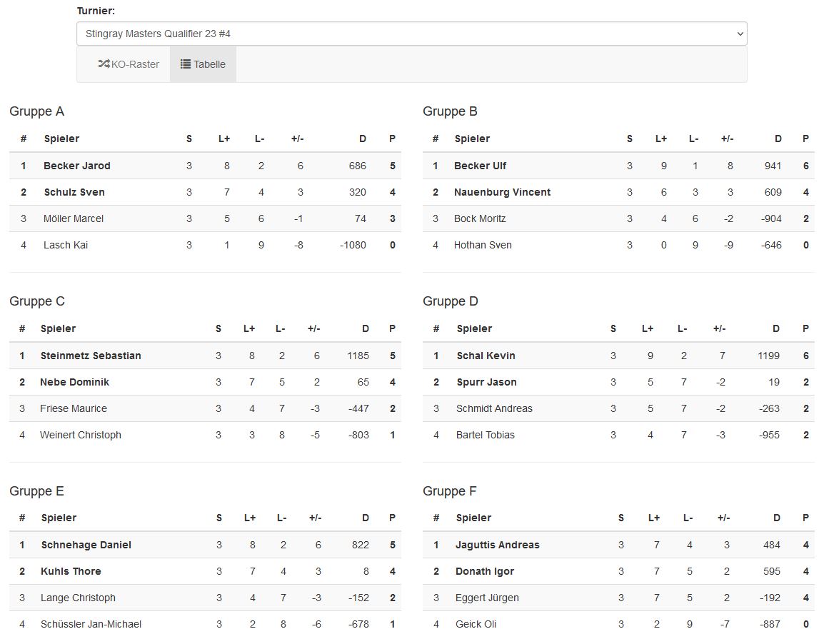Viewport: 819px width, 644px height.
Task: Click Schüssler Jan-Michael in Gruppe E
Action: coord(91,624)
